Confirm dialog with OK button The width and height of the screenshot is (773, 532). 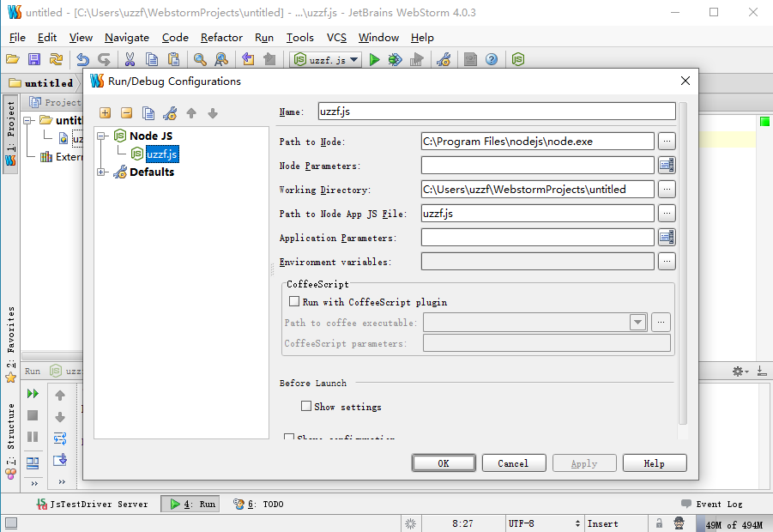[444, 463]
